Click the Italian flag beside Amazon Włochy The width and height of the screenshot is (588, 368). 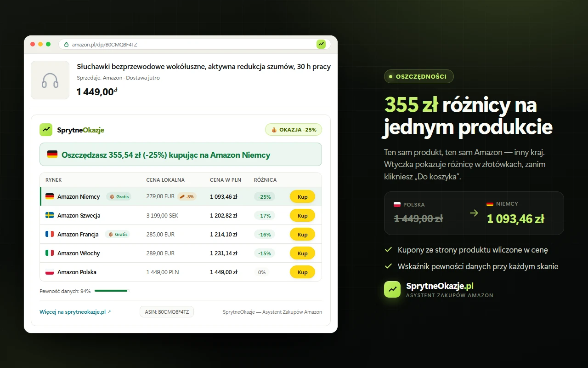click(50, 253)
